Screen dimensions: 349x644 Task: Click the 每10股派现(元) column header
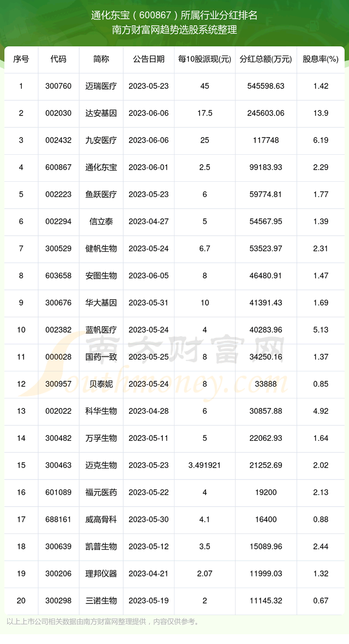point(204,59)
